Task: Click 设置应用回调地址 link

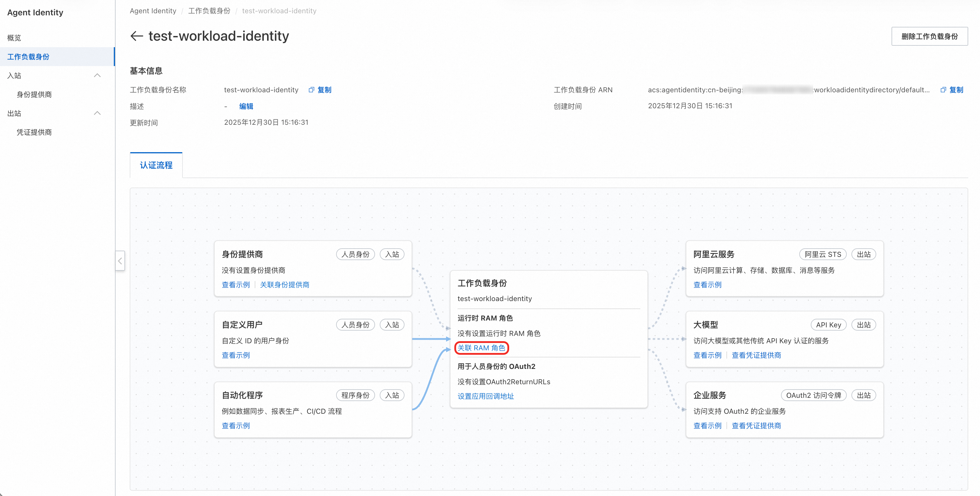Action: [x=486, y=396]
